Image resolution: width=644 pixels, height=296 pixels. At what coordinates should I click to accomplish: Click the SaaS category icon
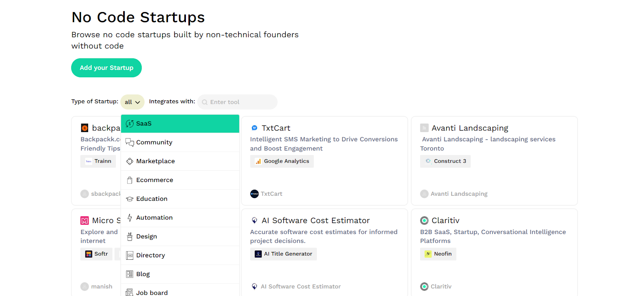pos(130,124)
